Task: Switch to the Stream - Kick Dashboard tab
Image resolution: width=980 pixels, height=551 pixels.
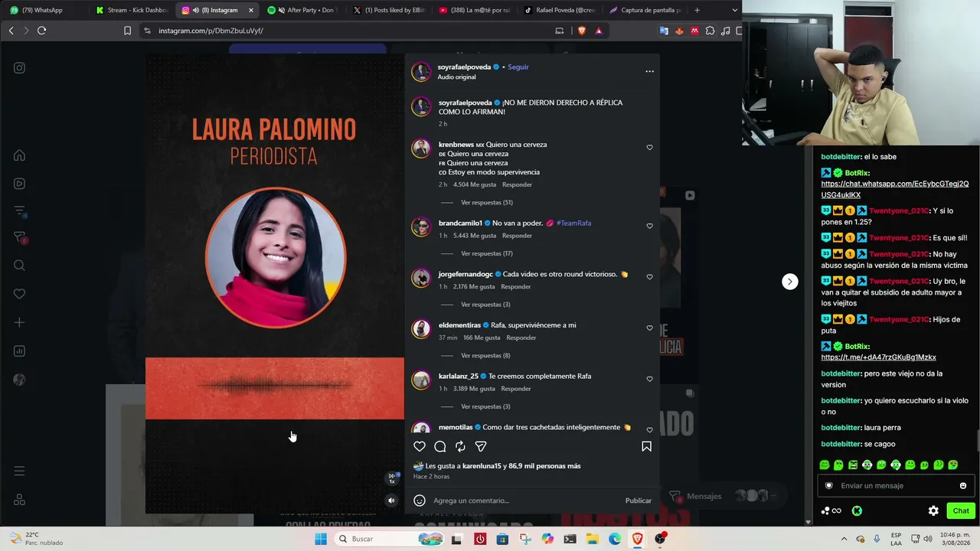Action: 132,10
